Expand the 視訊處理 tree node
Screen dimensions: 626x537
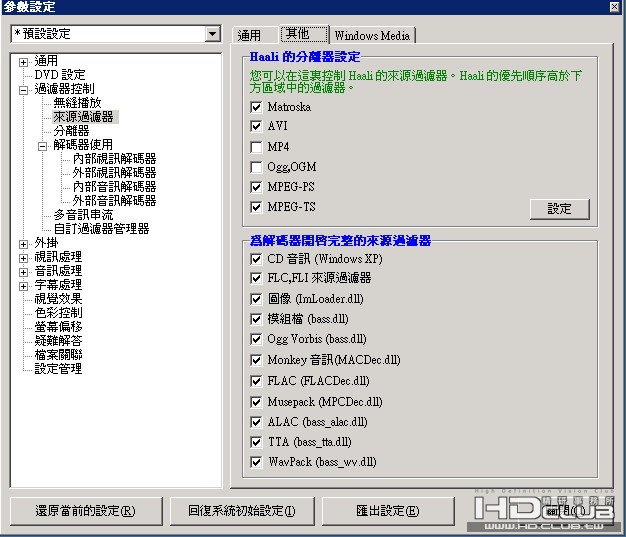(x=23, y=258)
